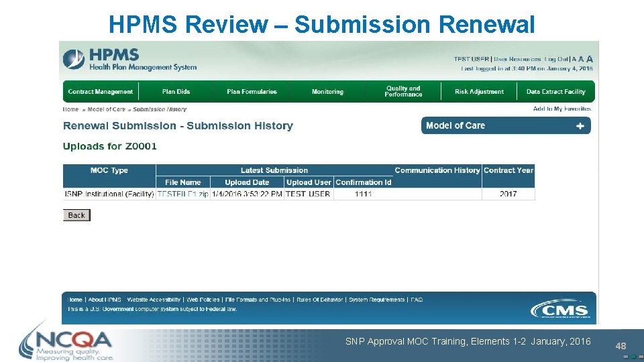
Task: Open the Data Extract Facility menu
Action: coord(555,92)
